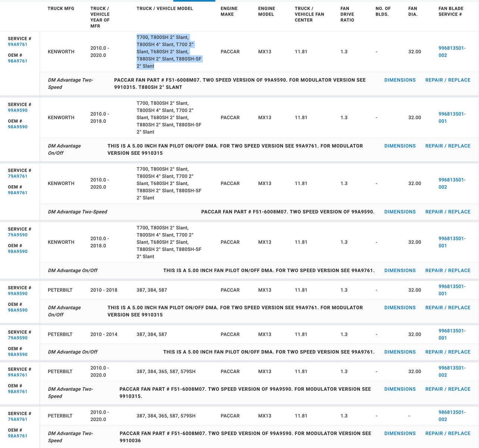Open Kenworth service number 79A9761 link
Image resolution: width=479 pixels, height=448 pixels.
[18, 176]
